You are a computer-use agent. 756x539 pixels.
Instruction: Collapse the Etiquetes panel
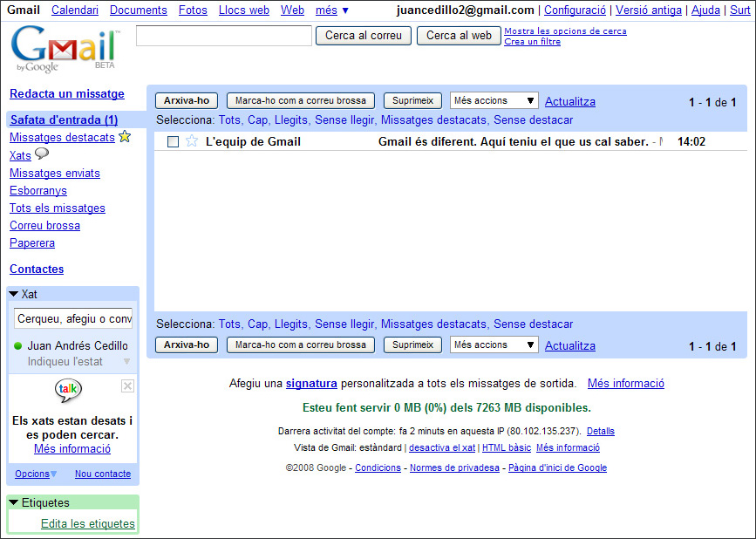[14, 503]
